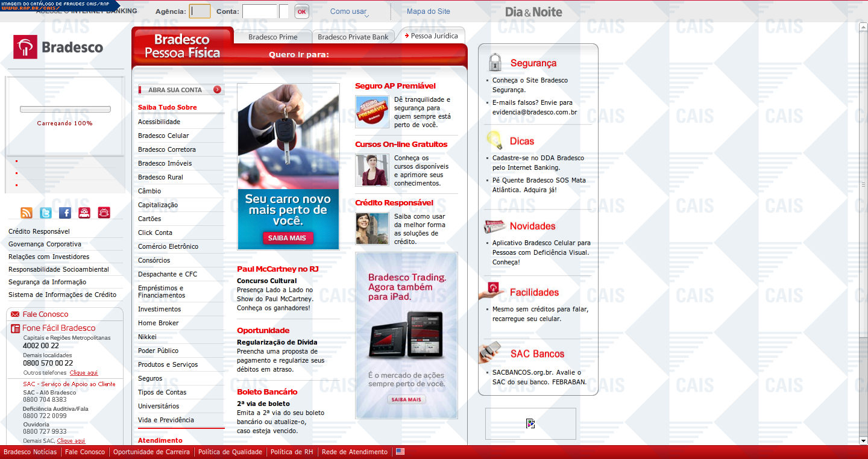The height and width of the screenshot is (459, 868).
Task: Click the red TV icon
Action: point(104,213)
